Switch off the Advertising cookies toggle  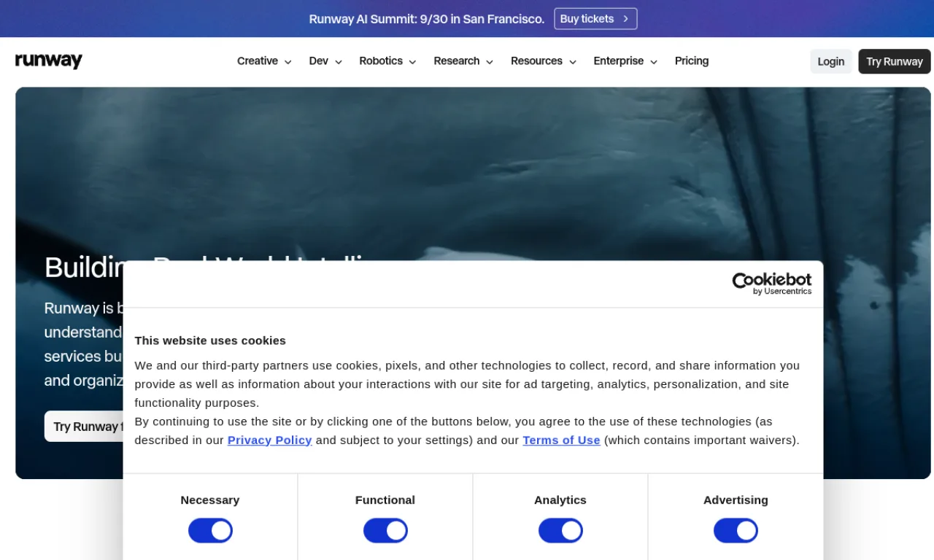736,531
